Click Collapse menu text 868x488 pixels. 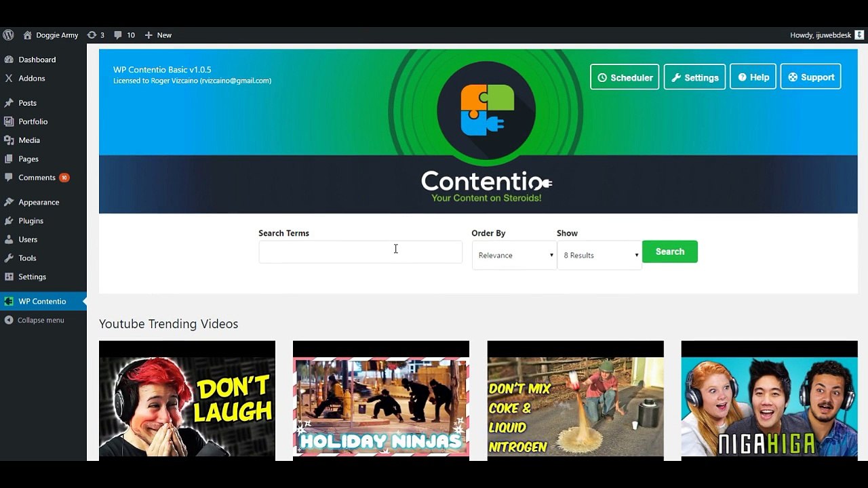(x=41, y=320)
